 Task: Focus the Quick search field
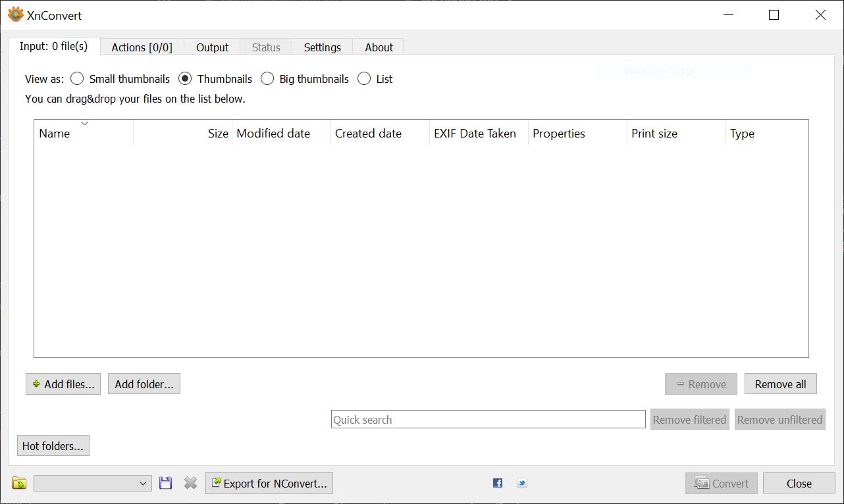pyautogui.click(x=488, y=420)
